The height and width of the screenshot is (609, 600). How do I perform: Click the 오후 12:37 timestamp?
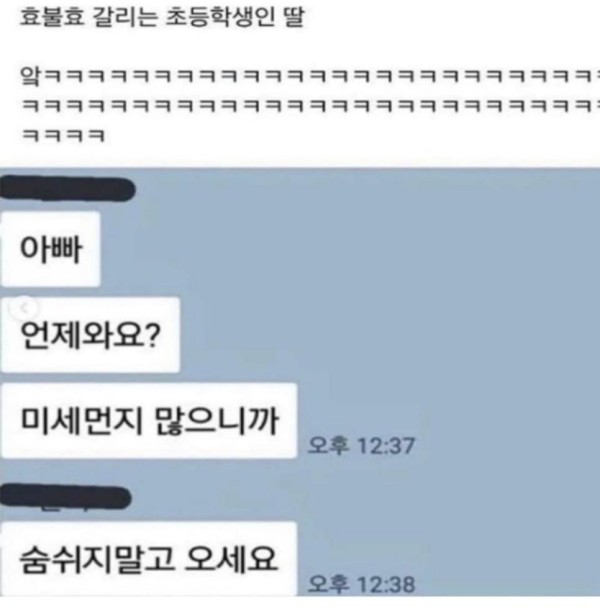361,445
